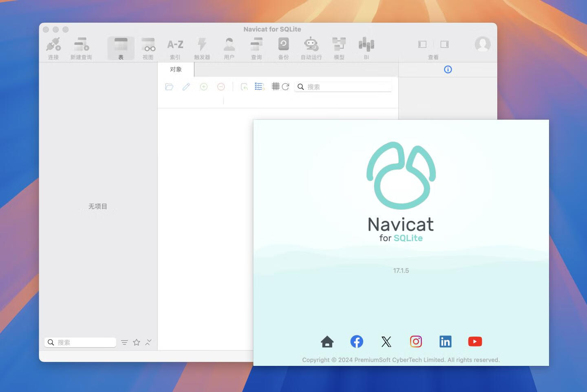The image size is (587, 392).
Task: Open the BI chart toolbar icon
Action: point(366,44)
